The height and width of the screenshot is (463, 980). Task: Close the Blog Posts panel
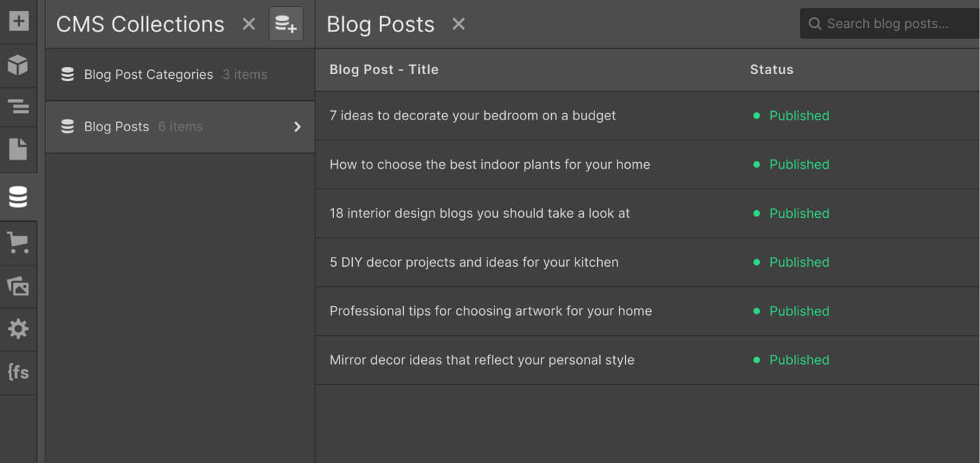click(x=458, y=24)
